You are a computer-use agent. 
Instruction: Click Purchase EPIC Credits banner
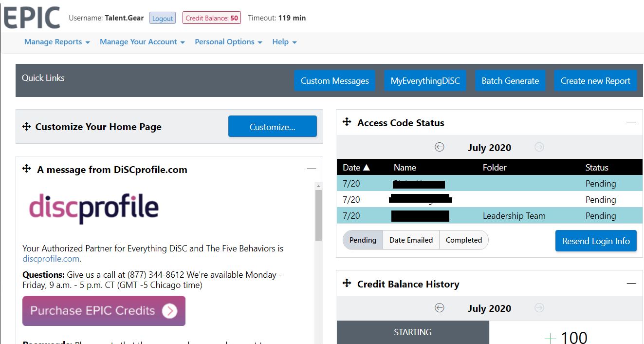(104, 311)
